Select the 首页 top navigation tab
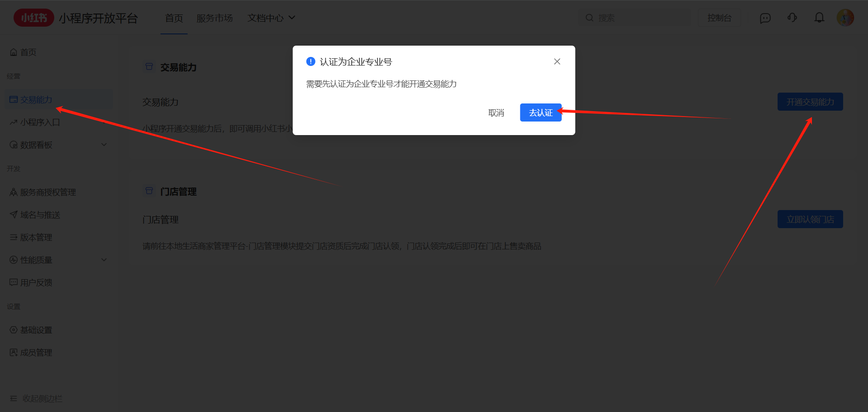Image resolution: width=868 pixels, height=412 pixels. coord(174,18)
